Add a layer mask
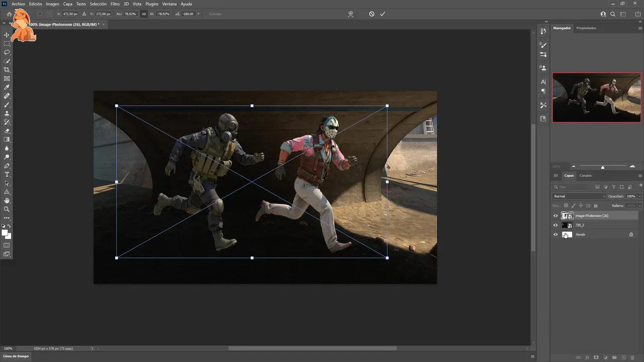Image resolution: width=644 pixels, height=362 pixels. (597, 357)
